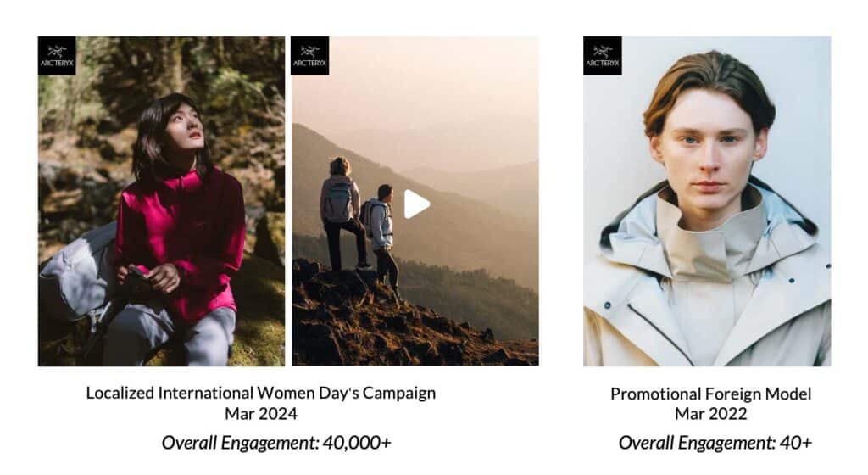
Task: Click the 'Mar 2024' date text
Action: click(x=261, y=414)
